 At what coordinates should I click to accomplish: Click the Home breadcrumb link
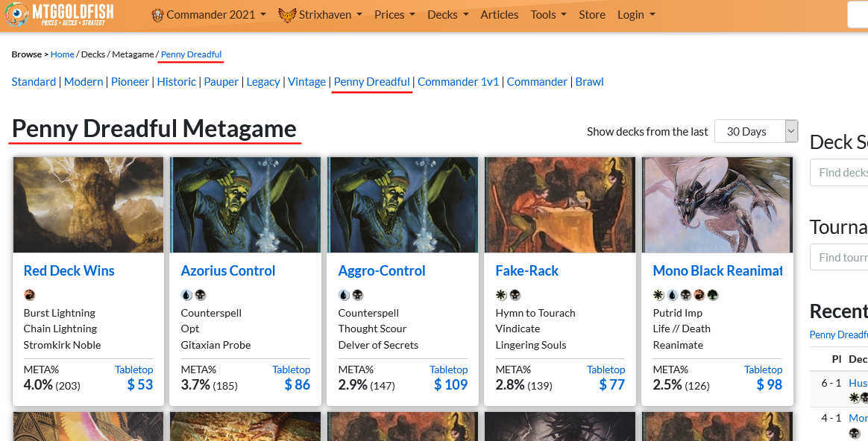click(63, 54)
